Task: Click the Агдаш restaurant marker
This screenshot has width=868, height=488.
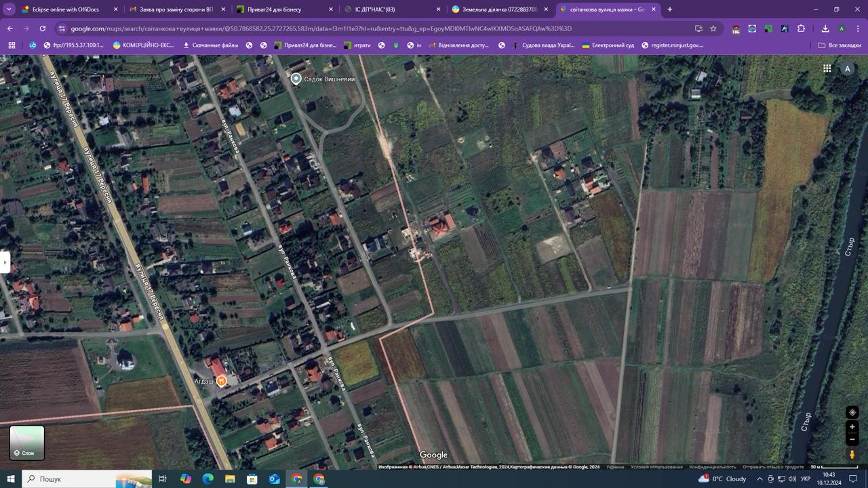Action: pyautogui.click(x=221, y=381)
